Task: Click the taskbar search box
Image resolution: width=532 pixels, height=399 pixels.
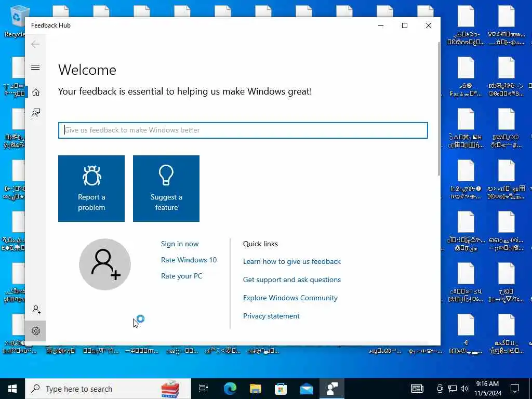Action: [108, 389]
